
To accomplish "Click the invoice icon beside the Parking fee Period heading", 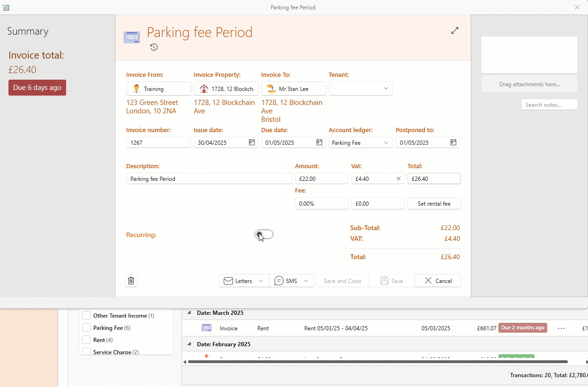I will click(x=132, y=37).
